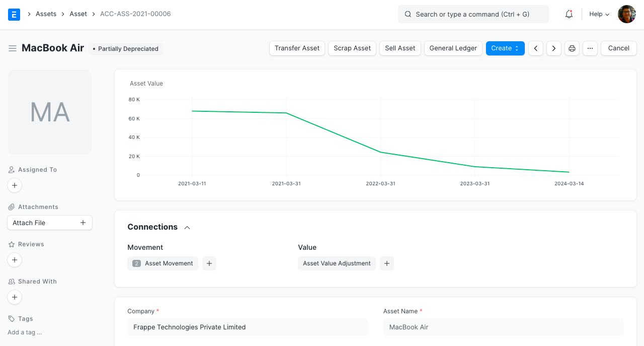Screen dimensions: 644x346
Task: Add a new Asset Value Adjustment
Action: point(387,263)
